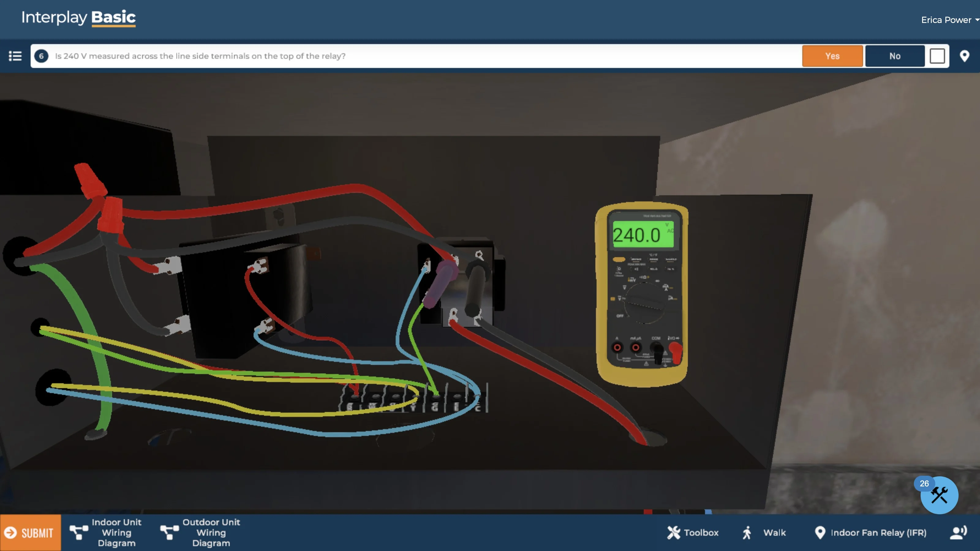This screenshot has height=551, width=980.
Task: Open the Outdoor Unit Wiring Diagram
Action: click(201, 532)
